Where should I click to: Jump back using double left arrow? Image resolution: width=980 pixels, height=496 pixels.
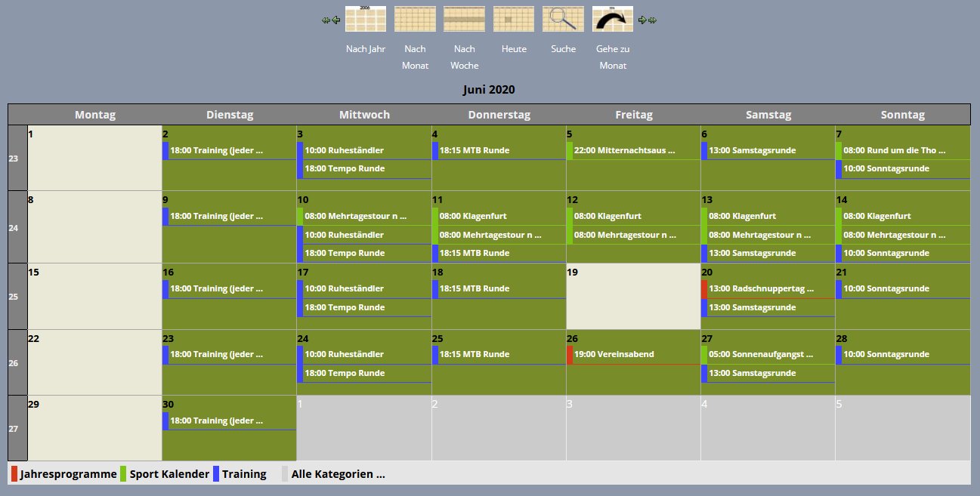pyautogui.click(x=326, y=20)
